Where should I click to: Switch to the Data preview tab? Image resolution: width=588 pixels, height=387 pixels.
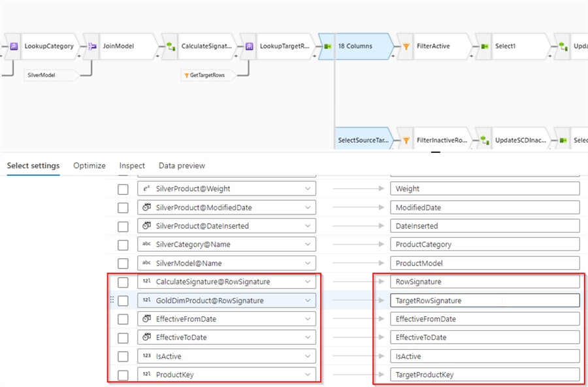point(182,166)
